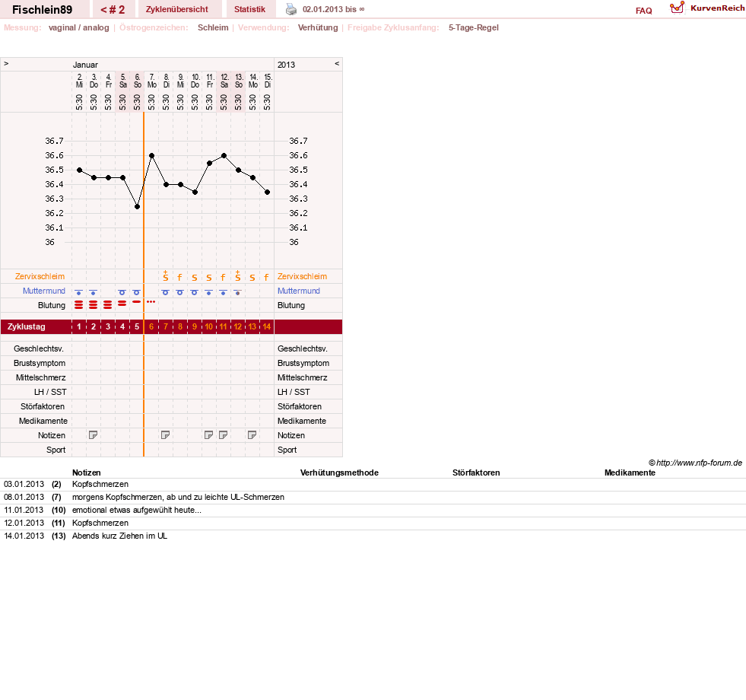
Task: Go to previous cycle via < # 2
Action: click(x=113, y=10)
